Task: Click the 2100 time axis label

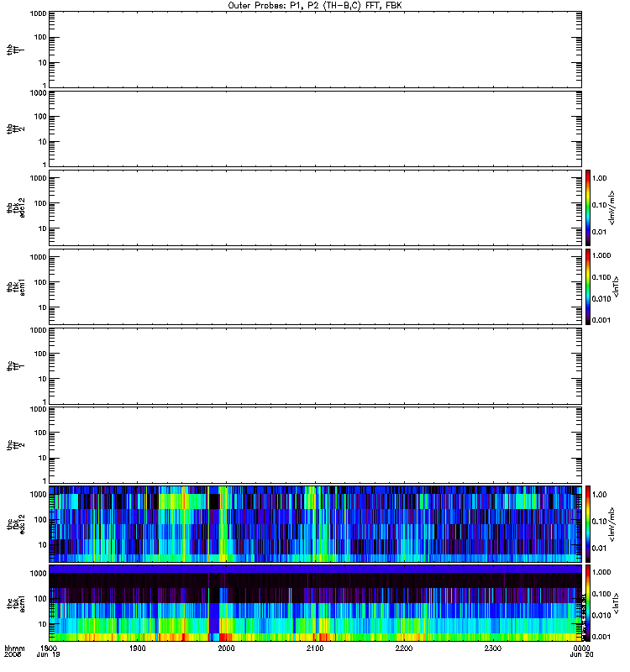Action: click(x=315, y=648)
